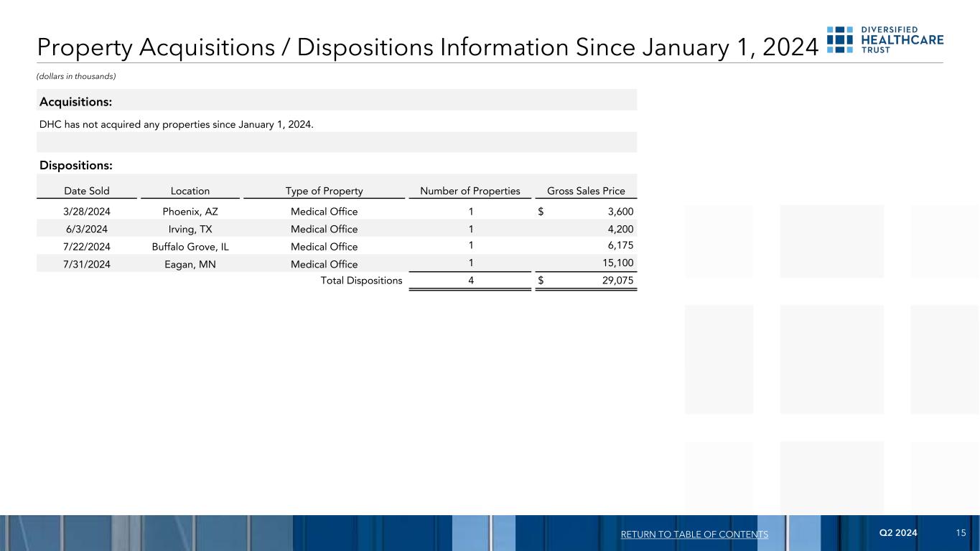Click the Diversified Healthcare Trust logo

tap(885, 40)
